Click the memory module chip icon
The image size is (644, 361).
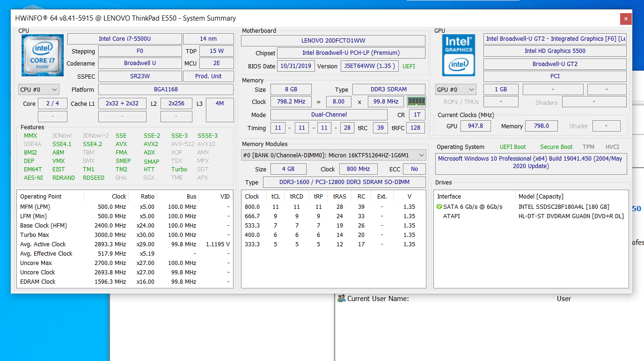(416, 102)
